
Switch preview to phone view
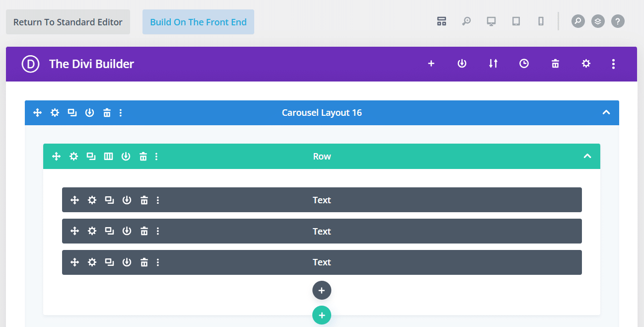541,21
